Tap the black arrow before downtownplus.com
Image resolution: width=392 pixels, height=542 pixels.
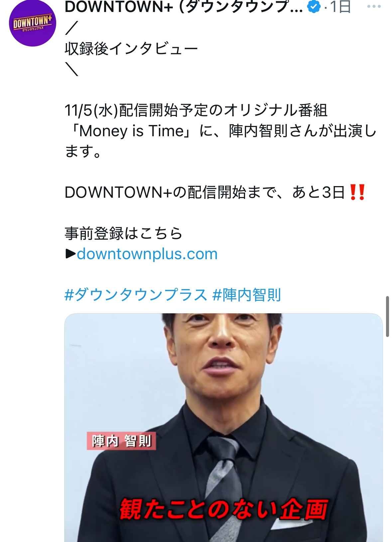(70, 254)
